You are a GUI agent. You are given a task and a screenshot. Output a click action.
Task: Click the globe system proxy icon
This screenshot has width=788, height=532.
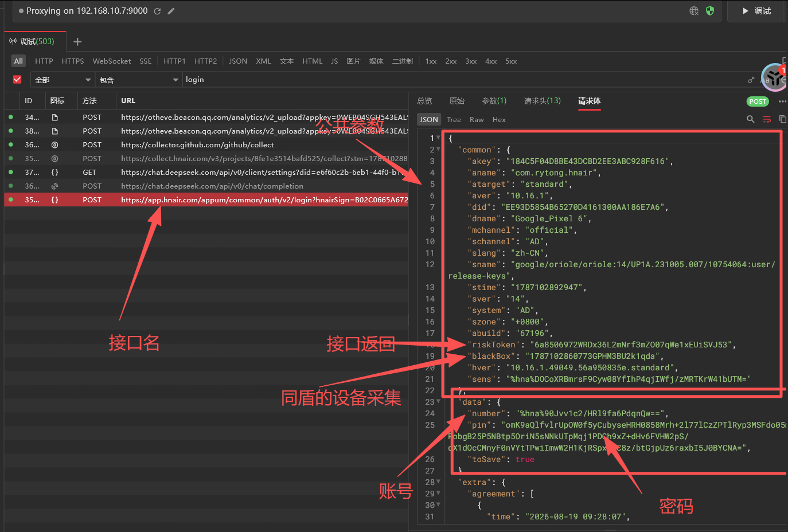pyautogui.click(x=694, y=11)
